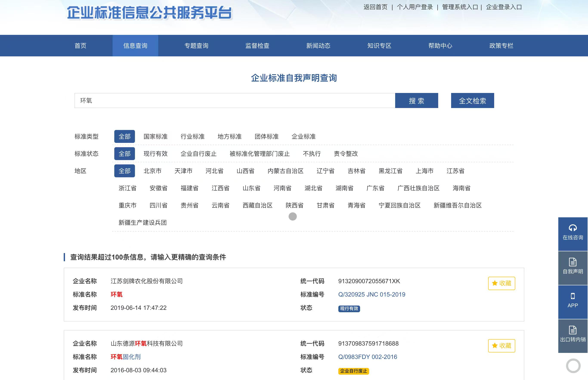This screenshot has width=588, height=380.
Task: Click the 收藏 star for 江苏剑牌农化
Action: (x=501, y=283)
